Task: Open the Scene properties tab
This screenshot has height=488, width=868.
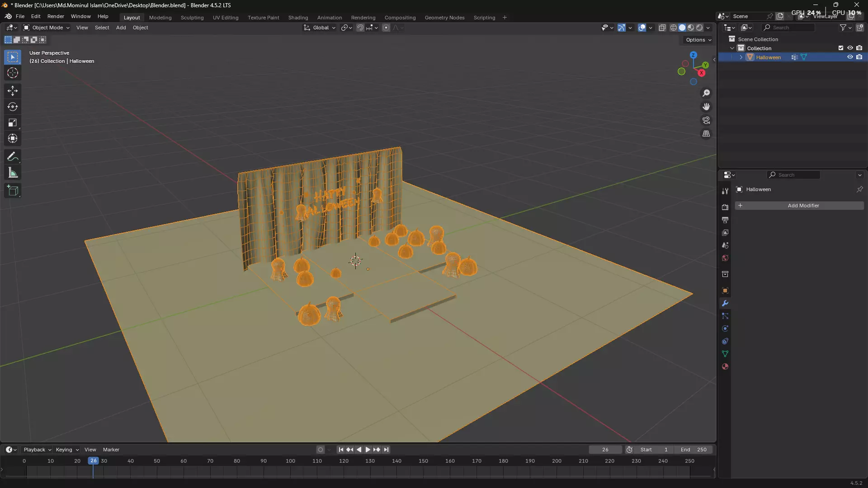Action: (x=725, y=245)
